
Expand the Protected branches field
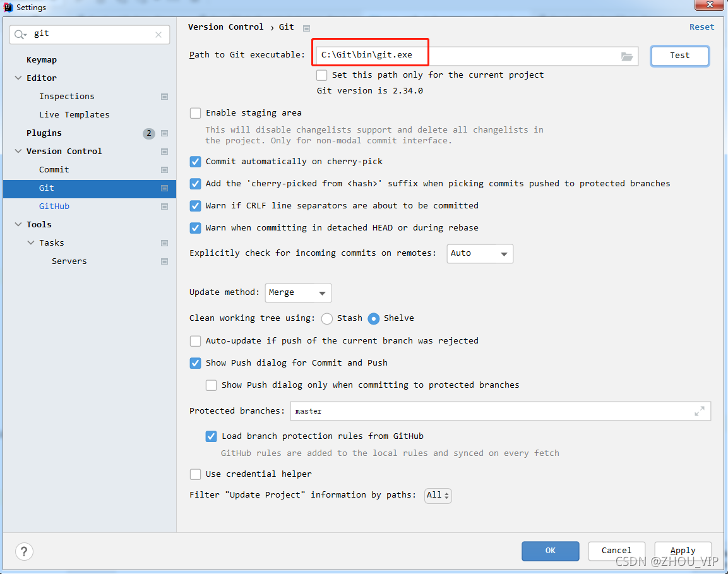click(699, 411)
